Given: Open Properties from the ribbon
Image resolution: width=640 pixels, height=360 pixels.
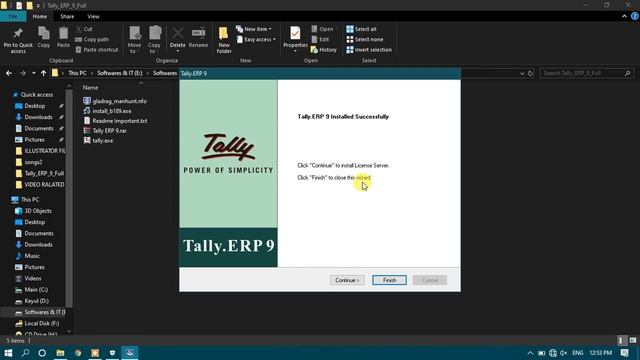Looking at the screenshot, I should pyautogui.click(x=295, y=40).
